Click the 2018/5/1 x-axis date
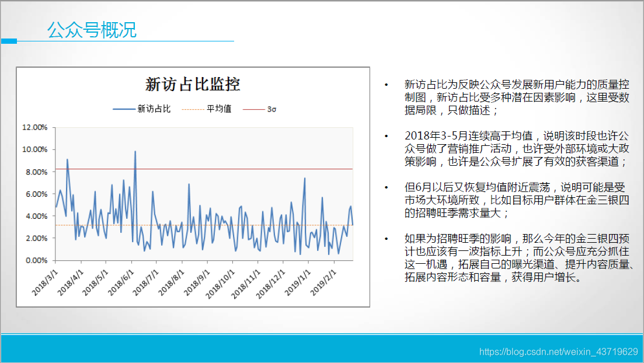Image resolution: width=644 pixels, height=363 pixels. tap(95, 282)
